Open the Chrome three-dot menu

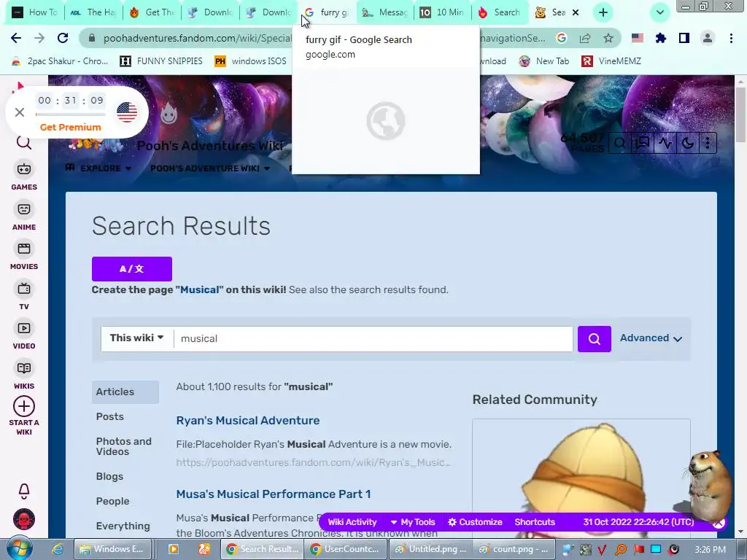pos(731,38)
